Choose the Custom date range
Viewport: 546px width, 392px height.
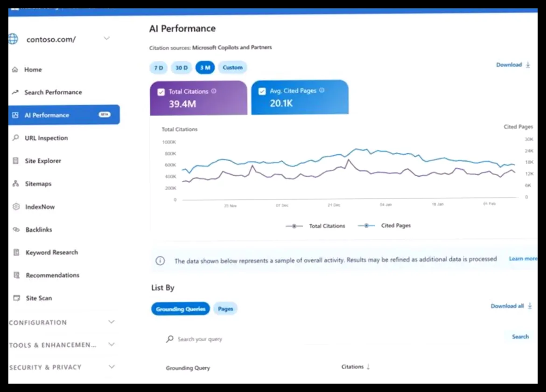pos(232,67)
